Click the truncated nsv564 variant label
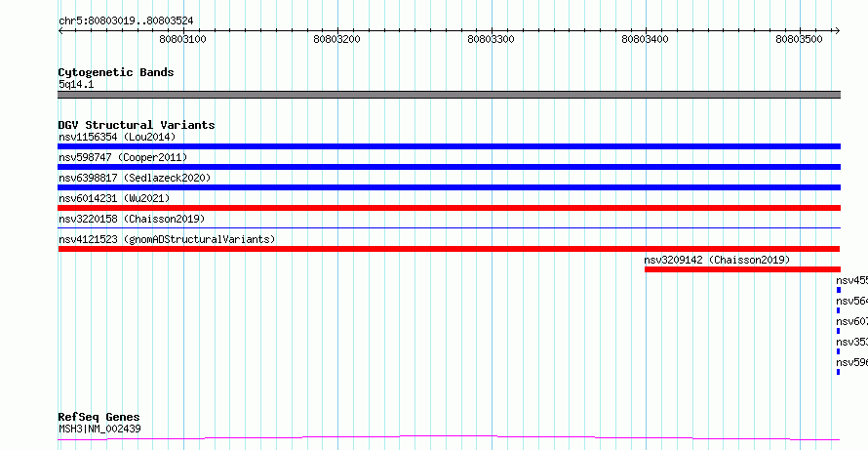The height and width of the screenshot is (450, 868). [852, 301]
